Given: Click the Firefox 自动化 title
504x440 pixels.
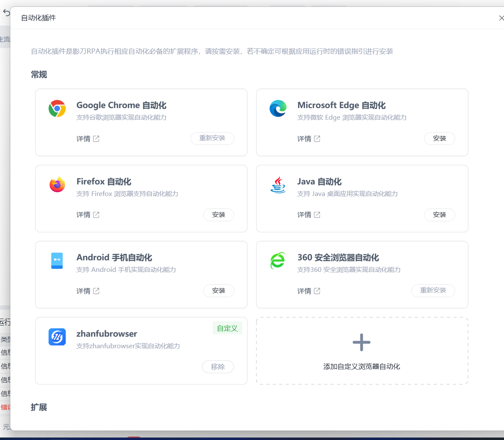Looking at the screenshot, I should (x=104, y=181).
